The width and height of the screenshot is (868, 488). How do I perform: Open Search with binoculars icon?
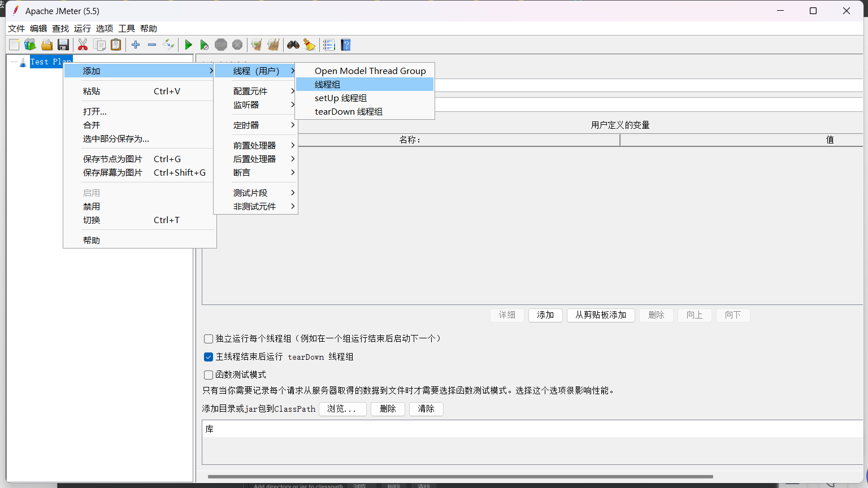(293, 45)
